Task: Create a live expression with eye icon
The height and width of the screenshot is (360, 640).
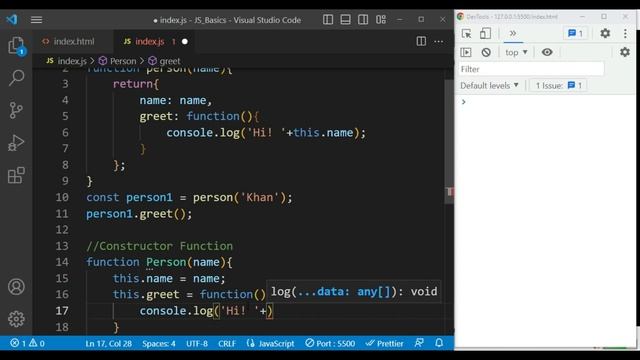Action: (x=547, y=52)
